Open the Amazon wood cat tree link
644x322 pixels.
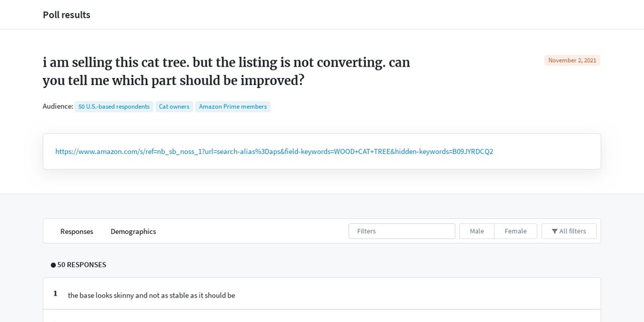pyautogui.click(x=274, y=152)
